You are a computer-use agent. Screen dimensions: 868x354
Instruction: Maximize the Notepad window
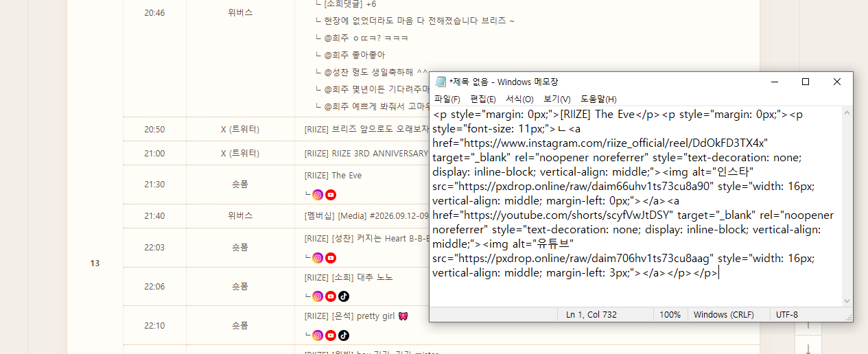pos(806,82)
